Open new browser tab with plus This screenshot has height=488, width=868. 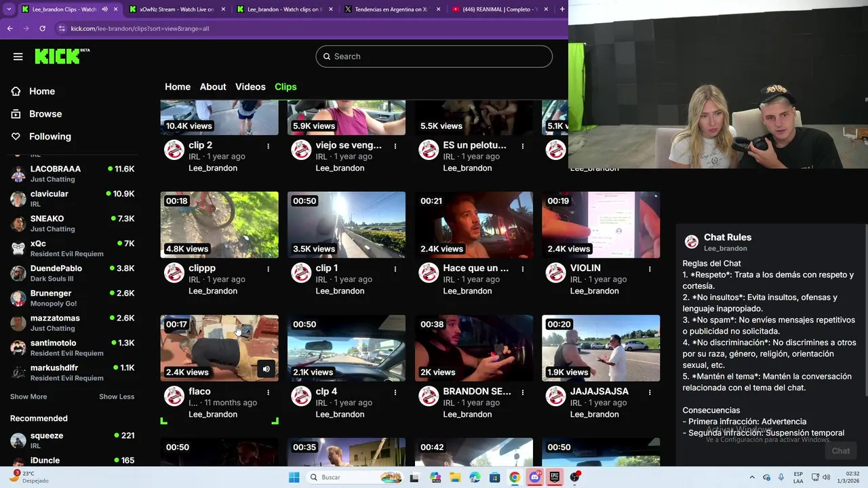pyautogui.click(x=562, y=9)
